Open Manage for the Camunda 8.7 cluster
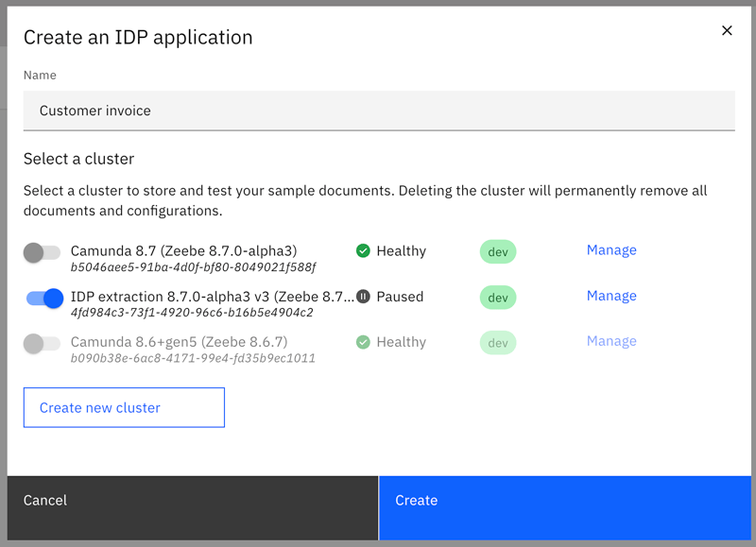This screenshot has width=756, height=547. pyautogui.click(x=611, y=249)
